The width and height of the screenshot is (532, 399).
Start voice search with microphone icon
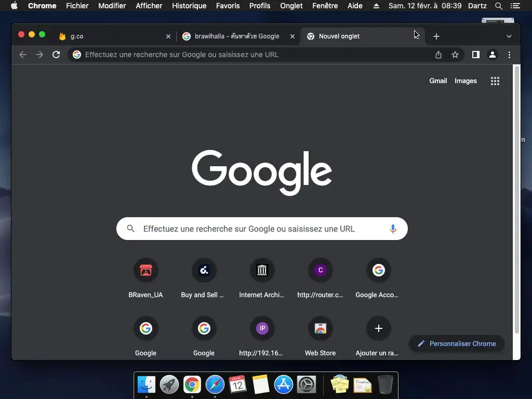(x=393, y=229)
